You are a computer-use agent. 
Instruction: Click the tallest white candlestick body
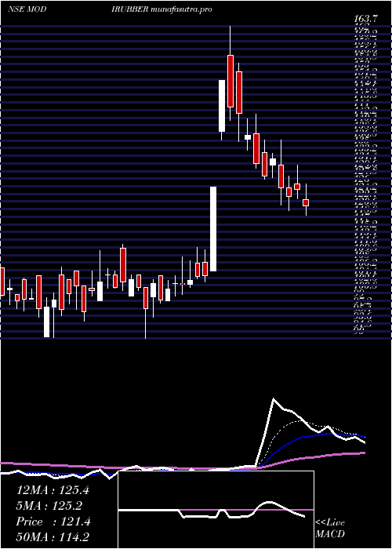point(212,229)
